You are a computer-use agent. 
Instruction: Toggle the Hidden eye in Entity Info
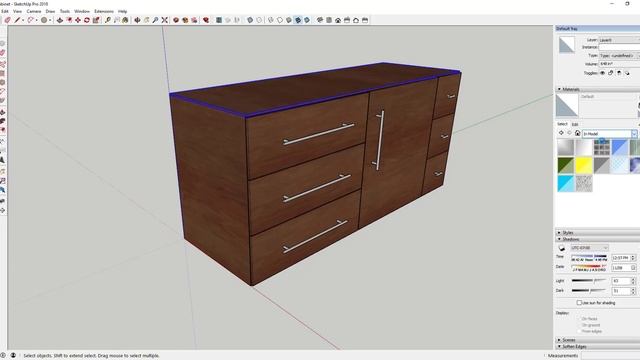[602, 73]
